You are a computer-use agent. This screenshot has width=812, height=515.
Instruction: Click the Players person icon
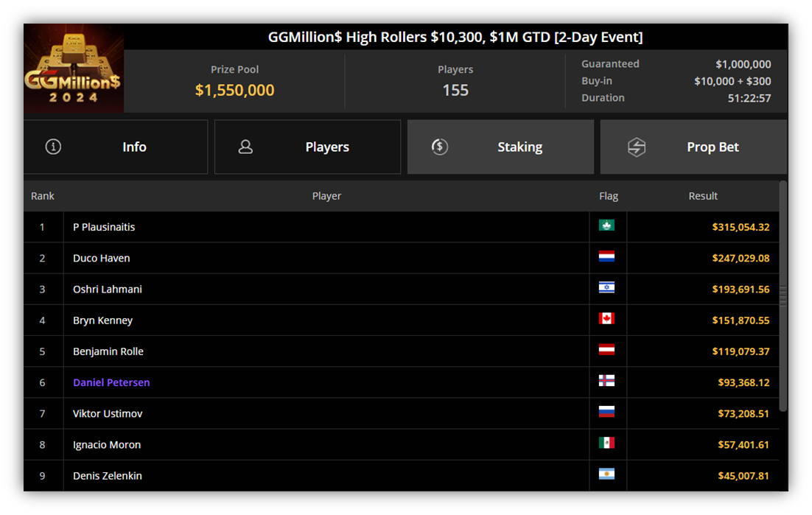point(245,147)
